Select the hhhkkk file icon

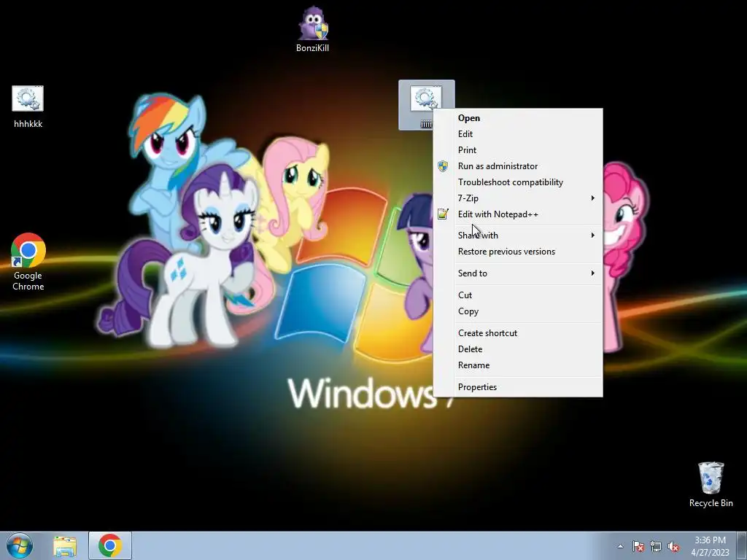(x=28, y=106)
